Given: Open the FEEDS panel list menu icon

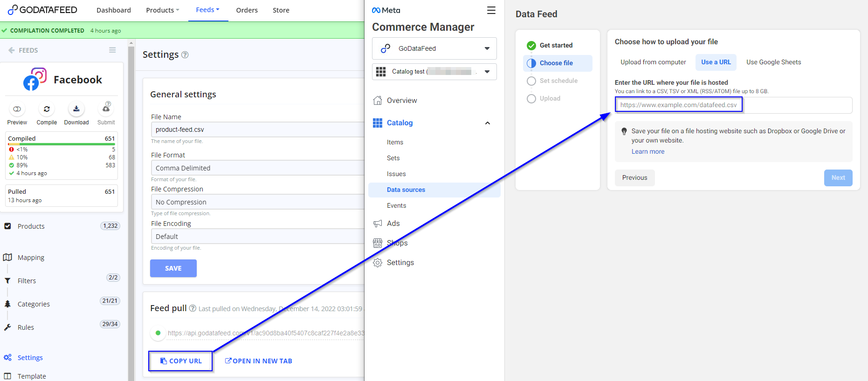Looking at the screenshot, I should pos(112,50).
